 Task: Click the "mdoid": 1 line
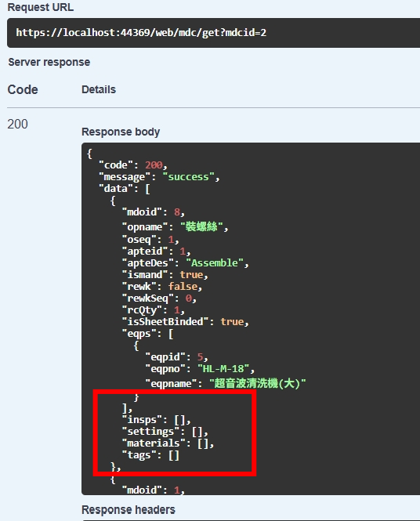click(x=153, y=490)
